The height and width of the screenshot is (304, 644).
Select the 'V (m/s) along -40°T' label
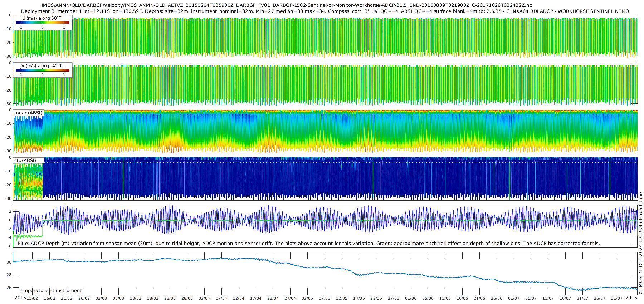coord(42,66)
